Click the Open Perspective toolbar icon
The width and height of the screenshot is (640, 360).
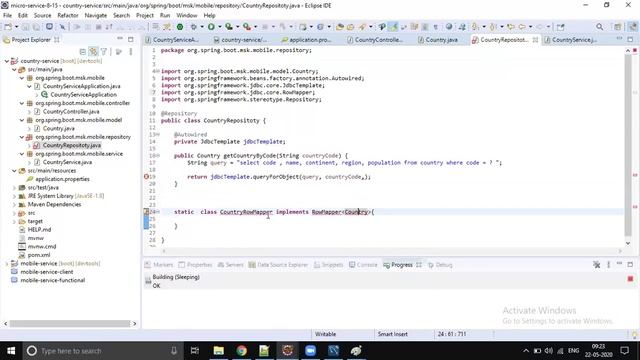coord(618,27)
